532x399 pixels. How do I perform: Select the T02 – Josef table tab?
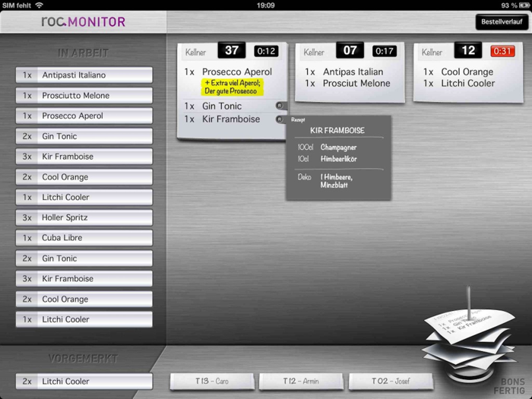pos(391,382)
